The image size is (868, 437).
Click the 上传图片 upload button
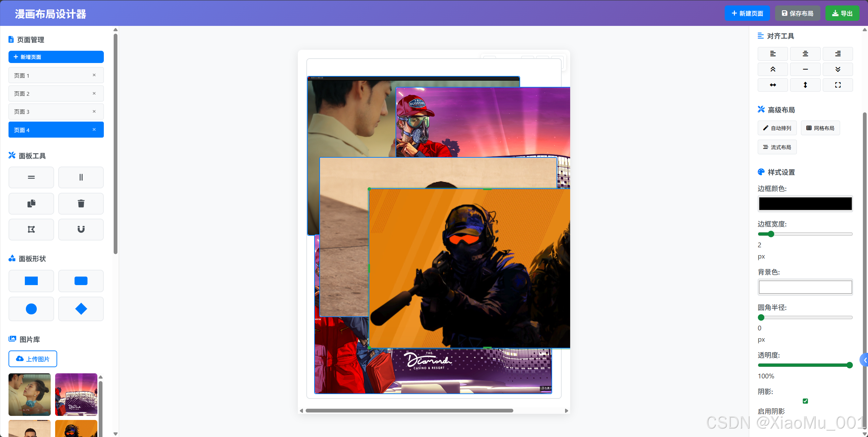tap(33, 359)
